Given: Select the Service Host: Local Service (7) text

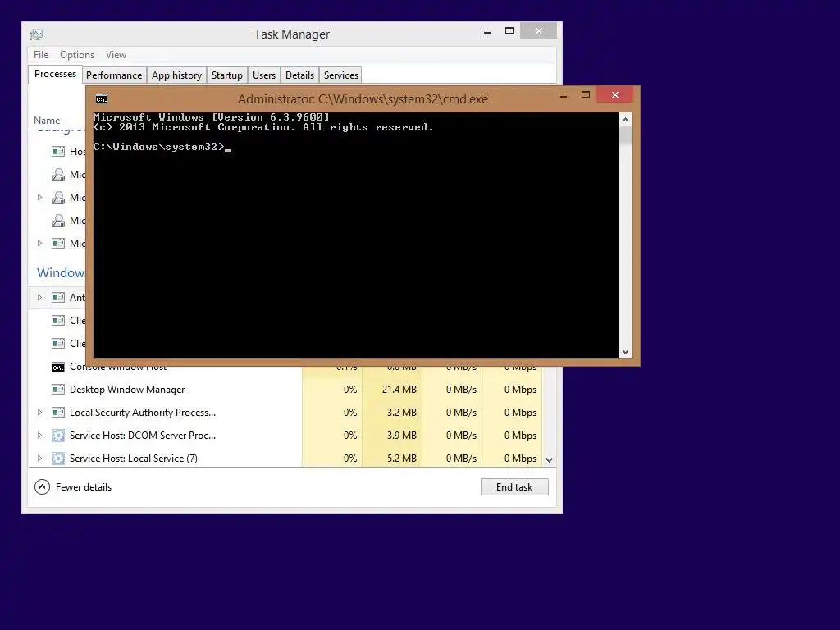Looking at the screenshot, I should pos(134,459).
